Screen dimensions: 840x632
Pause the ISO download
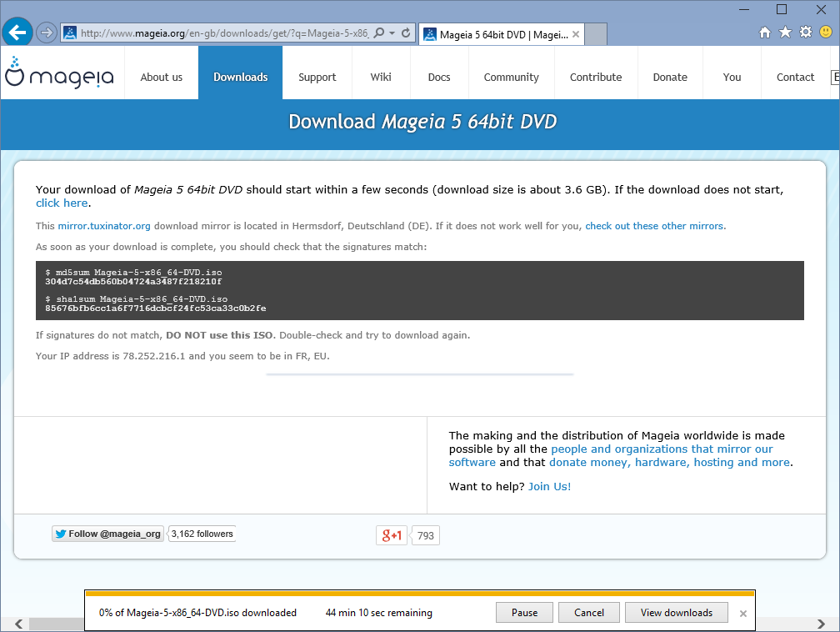tap(524, 613)
